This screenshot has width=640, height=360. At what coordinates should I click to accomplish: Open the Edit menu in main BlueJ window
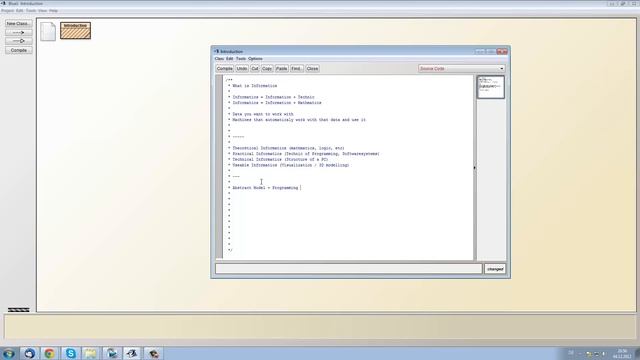click(x=20, y=11)
